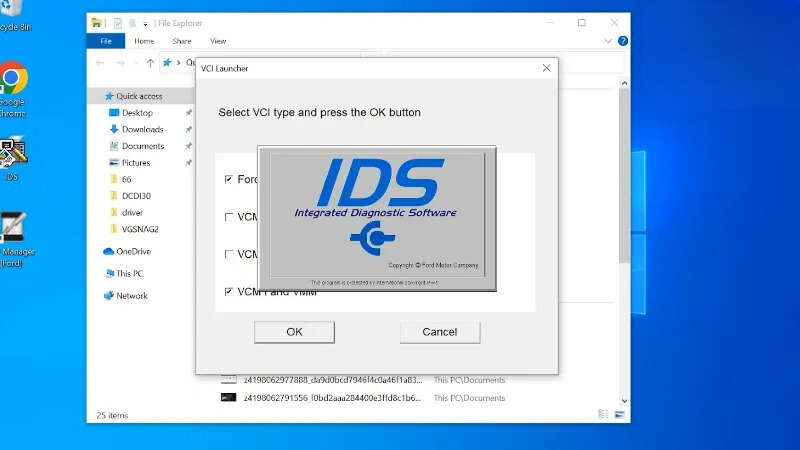Image resolution: width=800 pixels, height=450 pixels.
Task: Go forward in File Explorer
Action: [120, 63]
